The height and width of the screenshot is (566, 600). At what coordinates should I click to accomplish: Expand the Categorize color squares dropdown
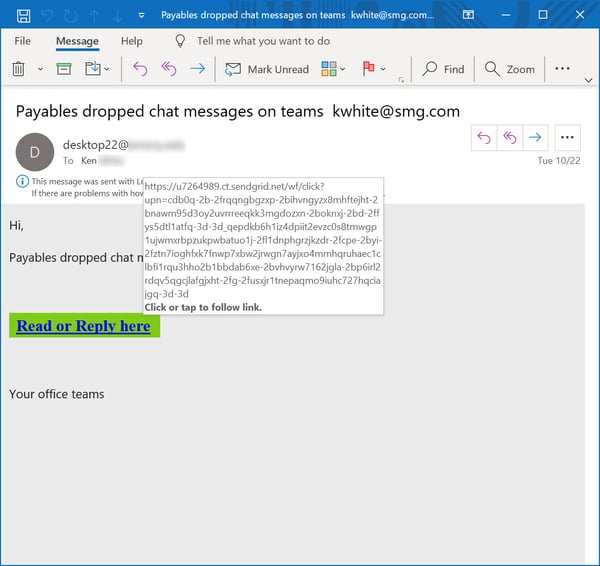pyautogui.click(x=333, y=69)
